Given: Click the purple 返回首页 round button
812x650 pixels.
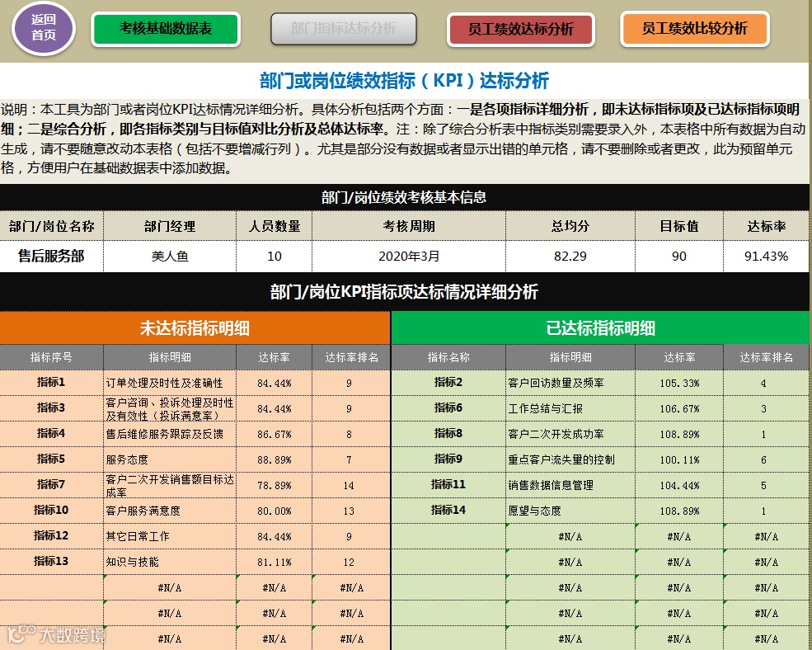Looking at the screenshot, I should [44, 28].
